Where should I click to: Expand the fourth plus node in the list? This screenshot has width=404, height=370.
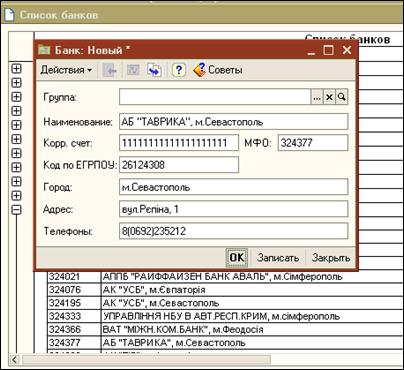click(16, 111)
